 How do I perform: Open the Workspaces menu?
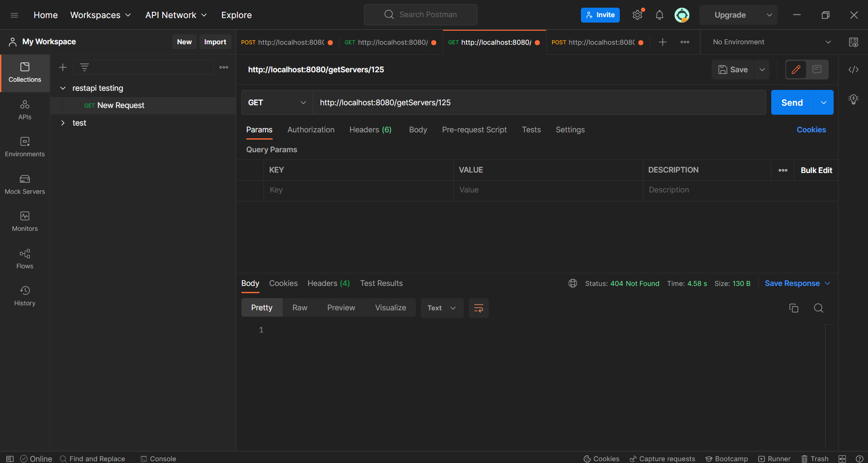(100, 15)
